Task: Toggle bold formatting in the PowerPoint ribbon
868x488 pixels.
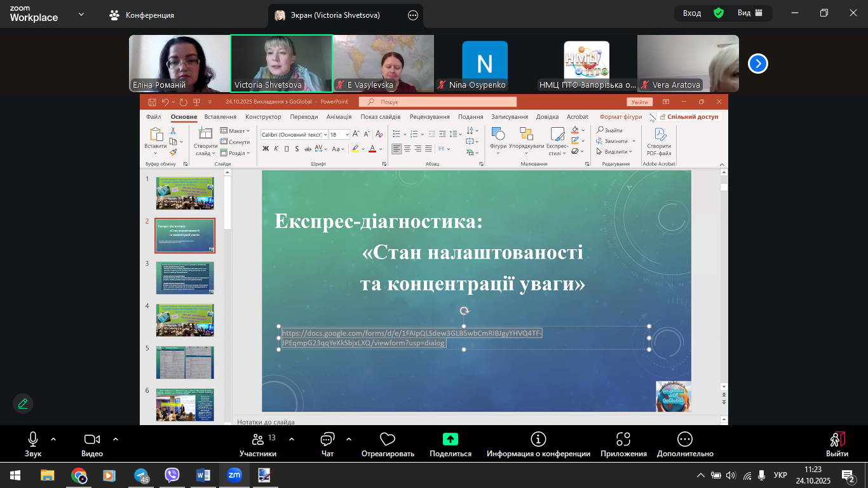Action: click(x=266, y=149)
